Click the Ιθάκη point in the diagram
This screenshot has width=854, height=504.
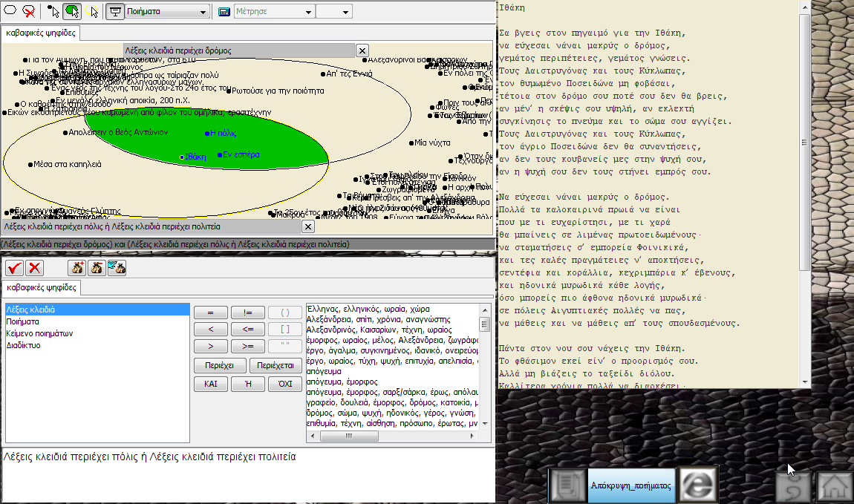coord(182,157)
